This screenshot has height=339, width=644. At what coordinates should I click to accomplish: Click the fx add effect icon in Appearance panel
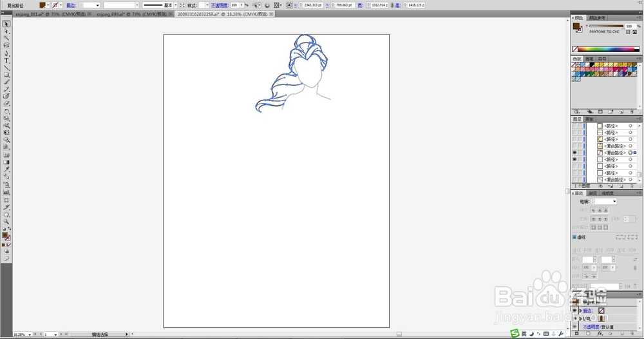coord(600,334)
